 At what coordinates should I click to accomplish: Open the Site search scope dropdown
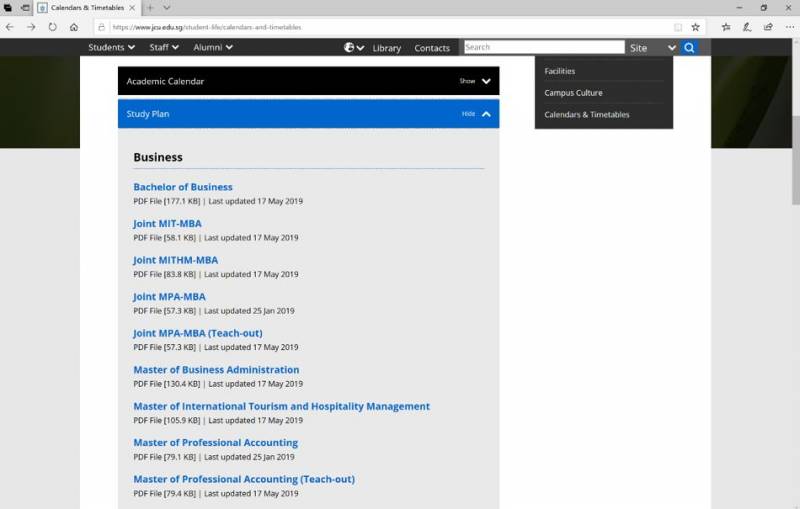click(652, 47)
